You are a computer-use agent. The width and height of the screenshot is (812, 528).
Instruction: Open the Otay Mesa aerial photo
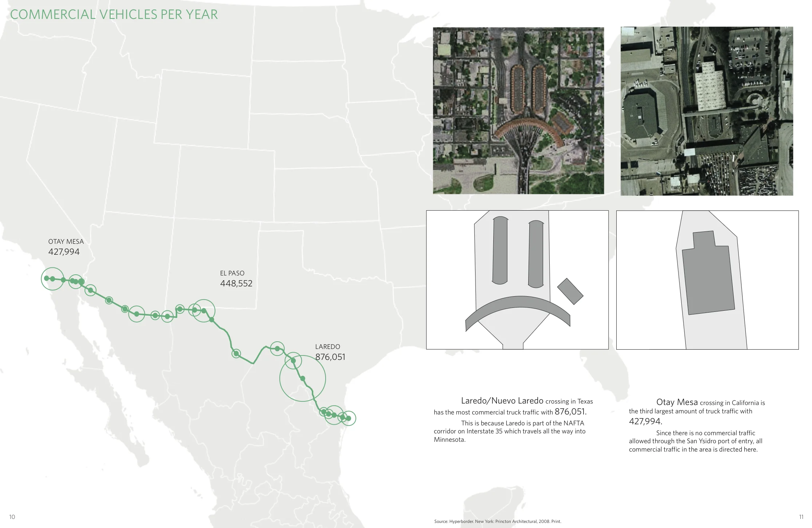(707, 111)
